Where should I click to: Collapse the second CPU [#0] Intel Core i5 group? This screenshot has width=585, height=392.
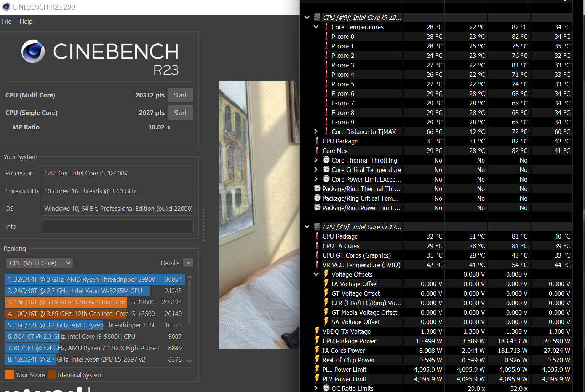307,227
